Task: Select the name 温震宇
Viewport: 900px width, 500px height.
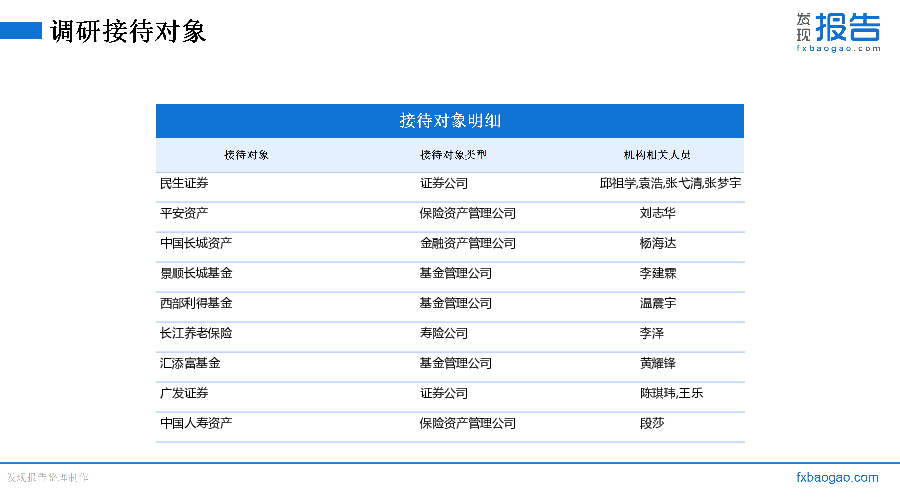Action: tap(658, 303)
